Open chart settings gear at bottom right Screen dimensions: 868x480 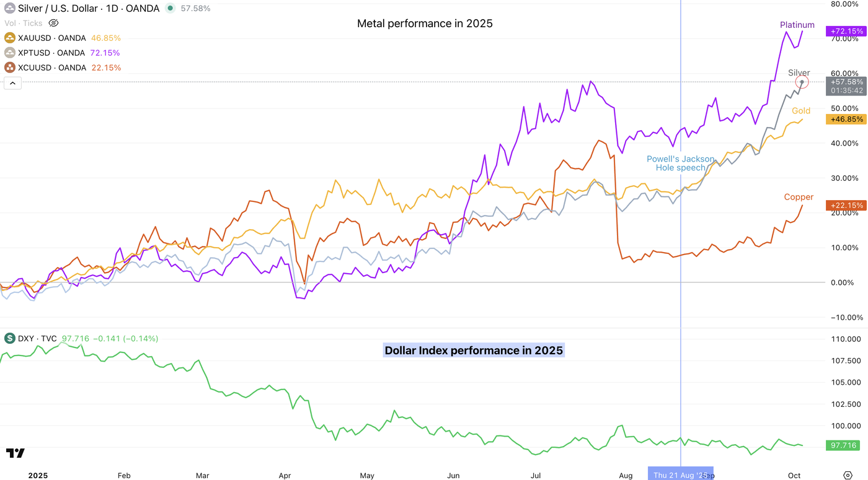(x=848, y=476)
